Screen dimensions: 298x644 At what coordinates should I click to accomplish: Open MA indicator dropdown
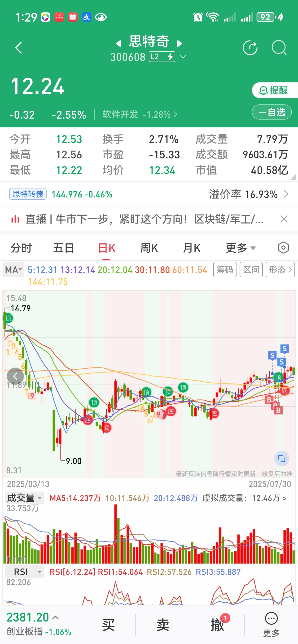pos(14,270)
